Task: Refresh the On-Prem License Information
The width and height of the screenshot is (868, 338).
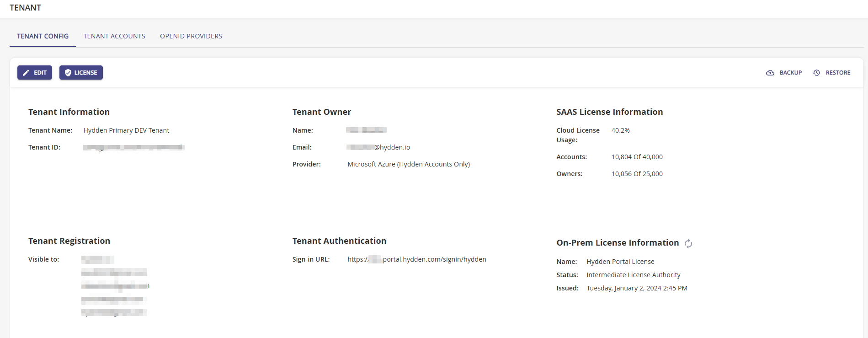Action: click(x=688, y=244)
